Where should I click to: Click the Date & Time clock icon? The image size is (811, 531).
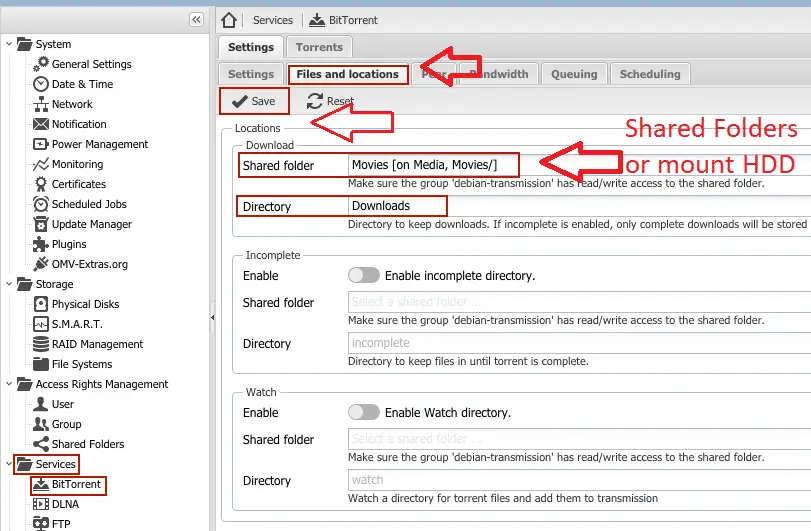click(41, 84)
